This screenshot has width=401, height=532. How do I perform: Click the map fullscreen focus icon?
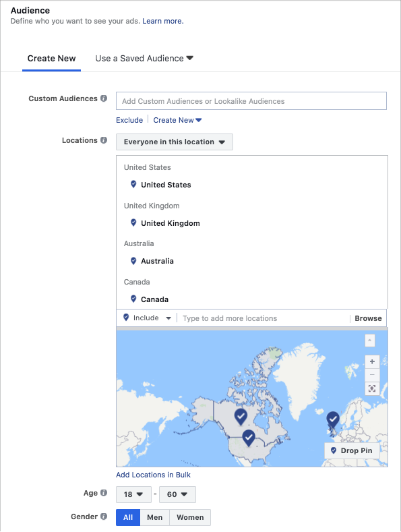(x=372, y=388)
